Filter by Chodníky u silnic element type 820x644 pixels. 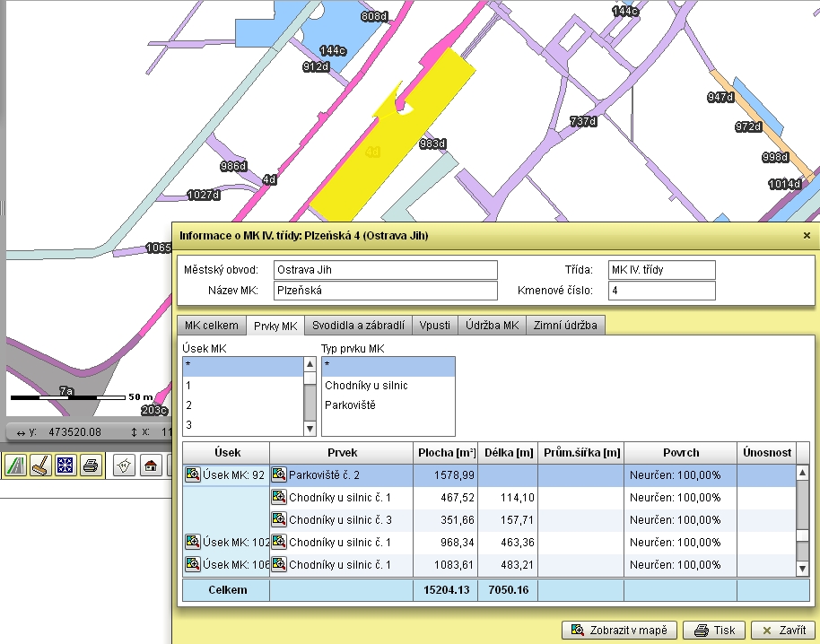[x=388, y=386]
